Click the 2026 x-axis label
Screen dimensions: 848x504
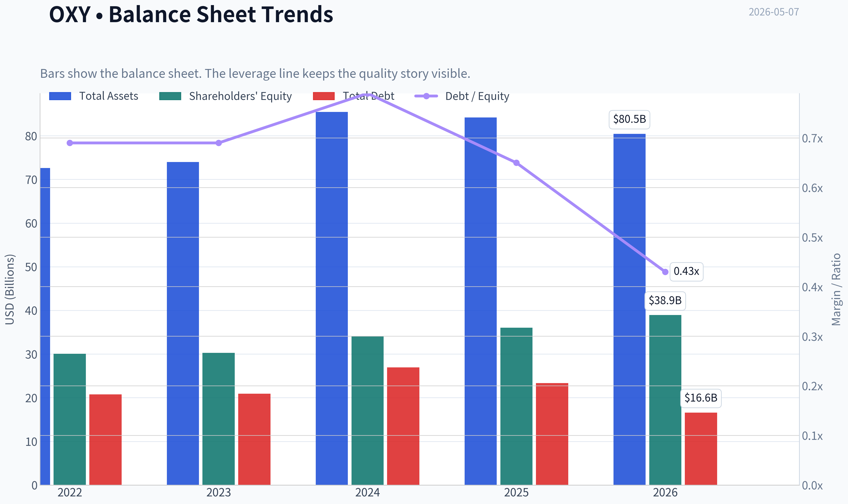click(665, 493)
